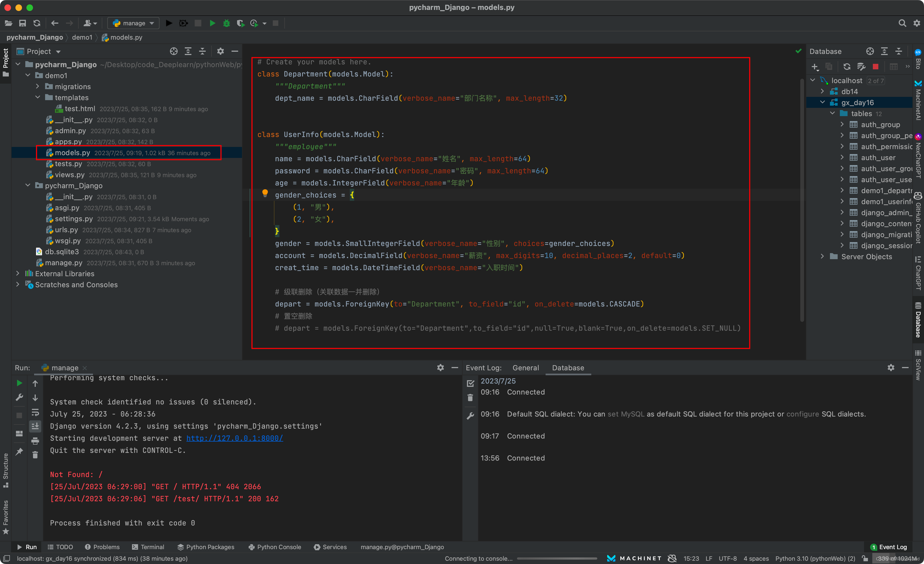Viewport: 924px width, 564px height.
Task: Click the red Stop icon in Database panel
Action: coord(875,67)
